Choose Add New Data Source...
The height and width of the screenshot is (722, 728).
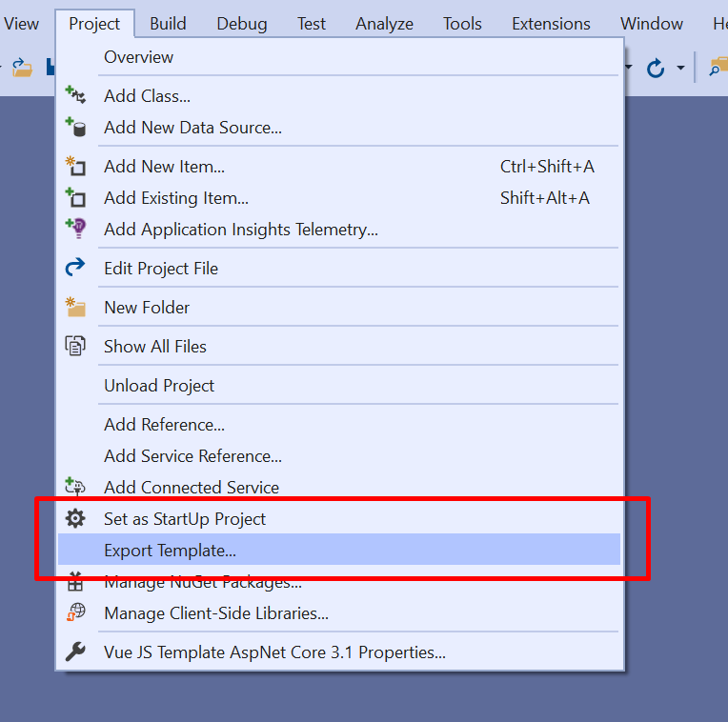point(339,128)
